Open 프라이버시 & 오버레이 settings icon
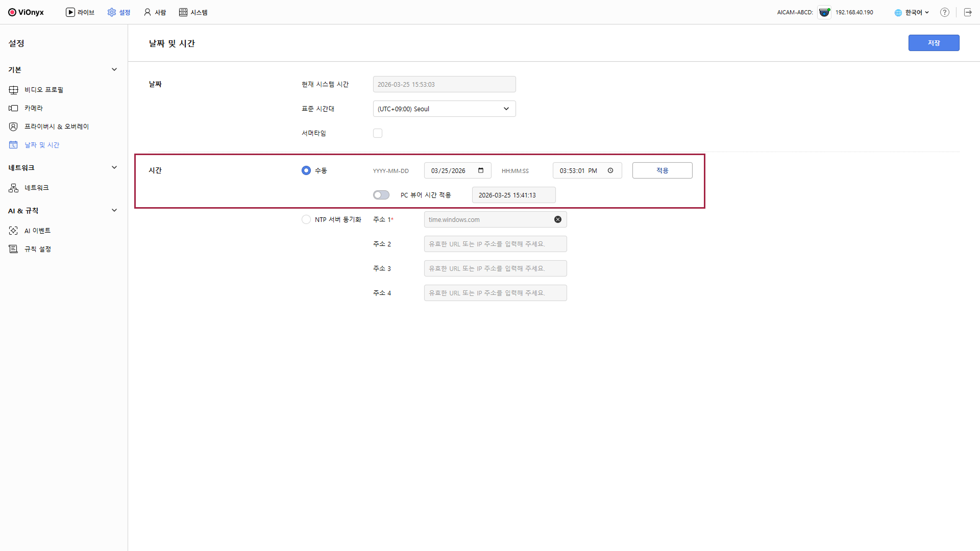The height and width of the screenshot is (551, 980). [14, 127]
